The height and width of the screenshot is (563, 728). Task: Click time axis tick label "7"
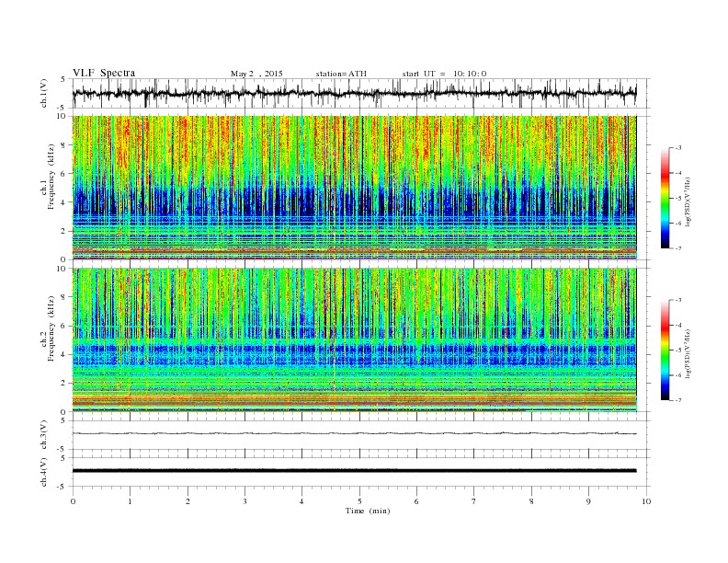click(474, 501)
